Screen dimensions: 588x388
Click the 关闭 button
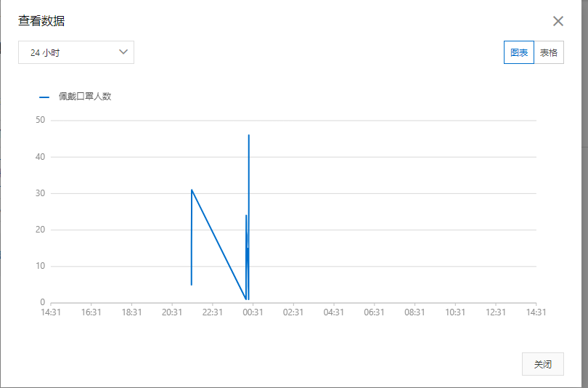pyautogui.click(x=542, y=364)
